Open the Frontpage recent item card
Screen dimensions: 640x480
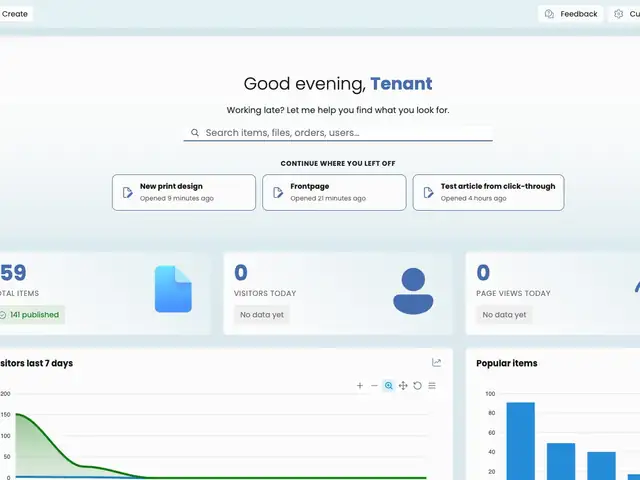pos(334,192)
